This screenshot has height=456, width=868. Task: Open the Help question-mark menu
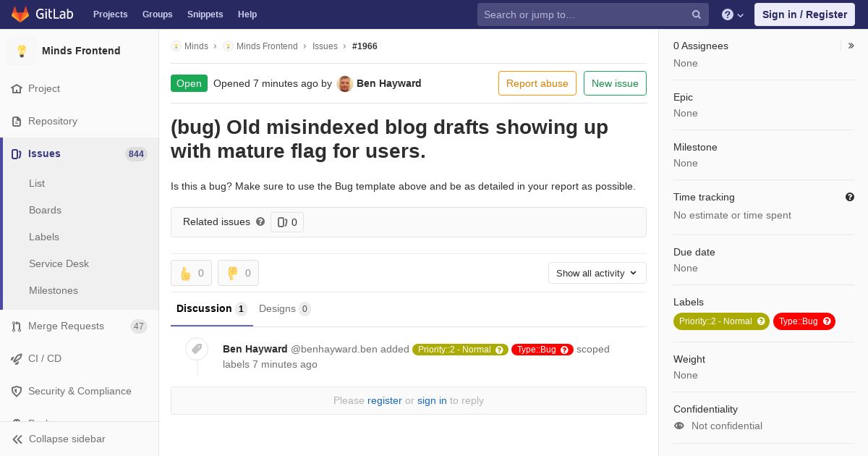[x=733, y=14]
